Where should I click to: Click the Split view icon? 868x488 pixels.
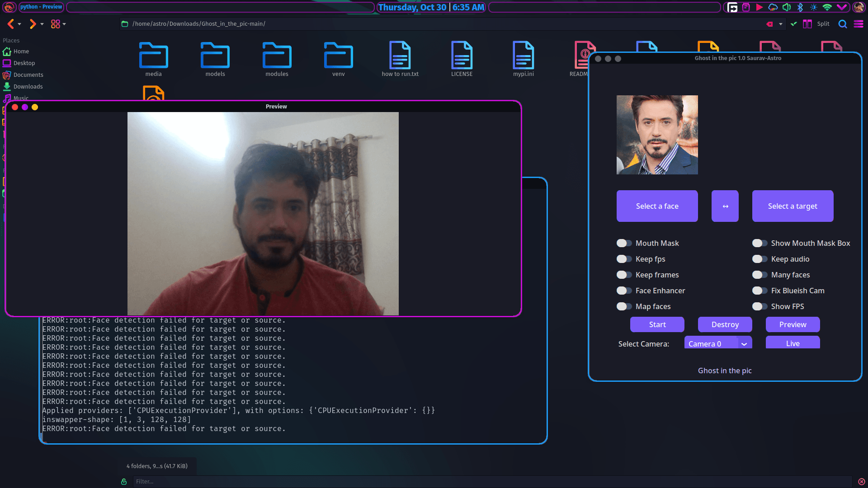(x=807, y=24)
